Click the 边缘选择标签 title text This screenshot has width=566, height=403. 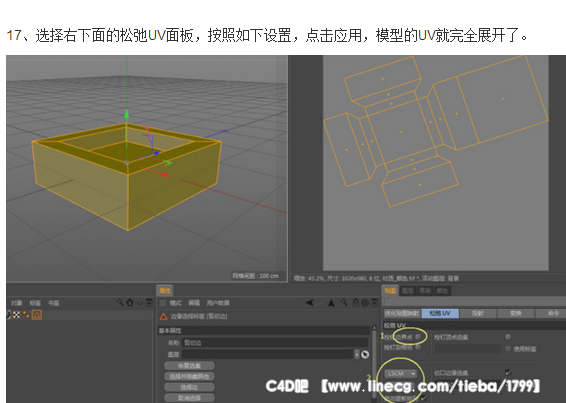[199, 316]
